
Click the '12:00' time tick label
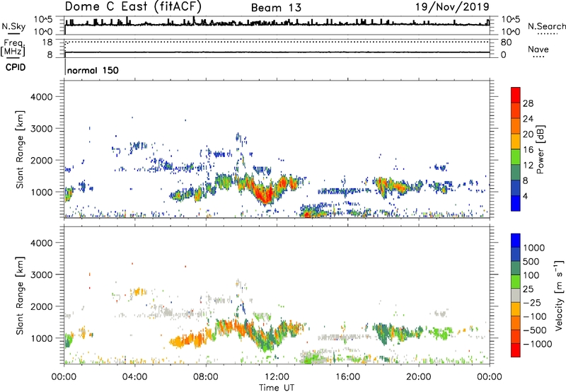(x=277, y=377)
